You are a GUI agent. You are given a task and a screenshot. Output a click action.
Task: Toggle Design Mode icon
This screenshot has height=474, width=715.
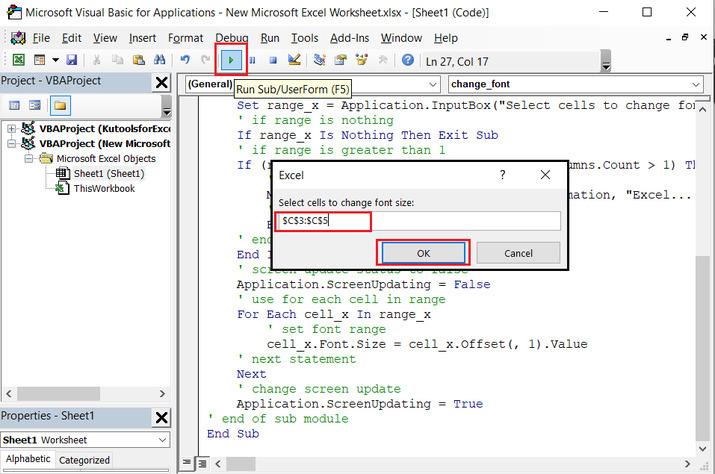294,60
